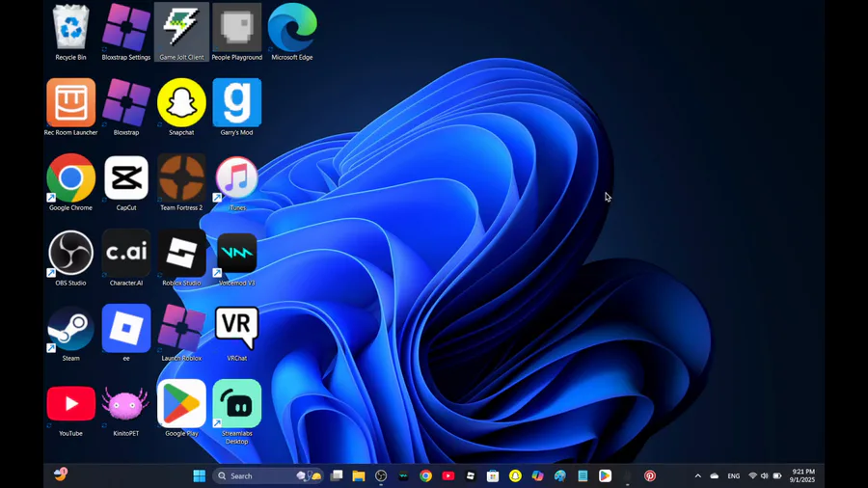Open Roblox Studio from the taskbar
The height and width of the screenshot is (488, 868).
pos(471,475)
